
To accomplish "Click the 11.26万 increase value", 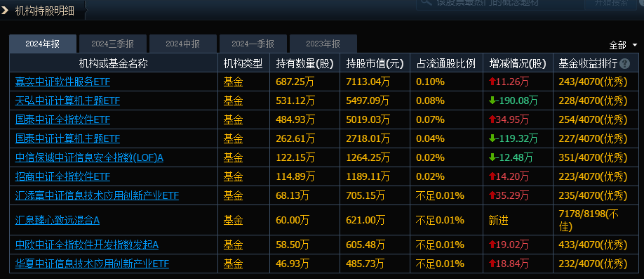I will point(512,82).
